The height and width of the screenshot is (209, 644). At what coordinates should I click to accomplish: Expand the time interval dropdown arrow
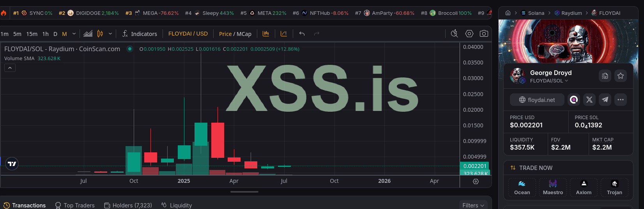pyautogui.click(x=74, y=34)
